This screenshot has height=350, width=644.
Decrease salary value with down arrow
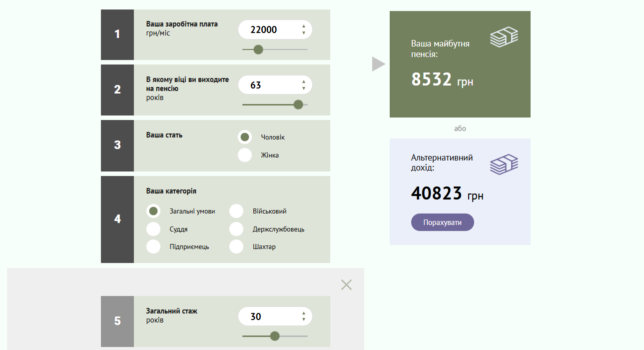(304, 33)
